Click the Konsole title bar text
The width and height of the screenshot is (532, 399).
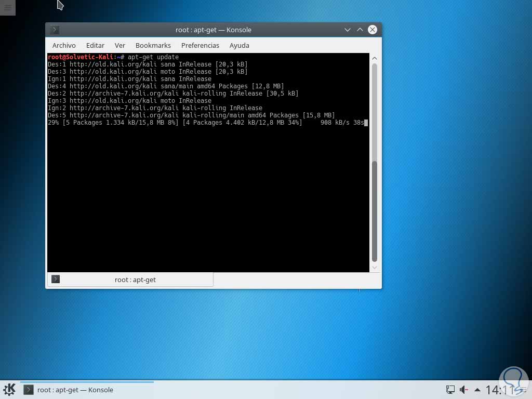click(214, 30)
